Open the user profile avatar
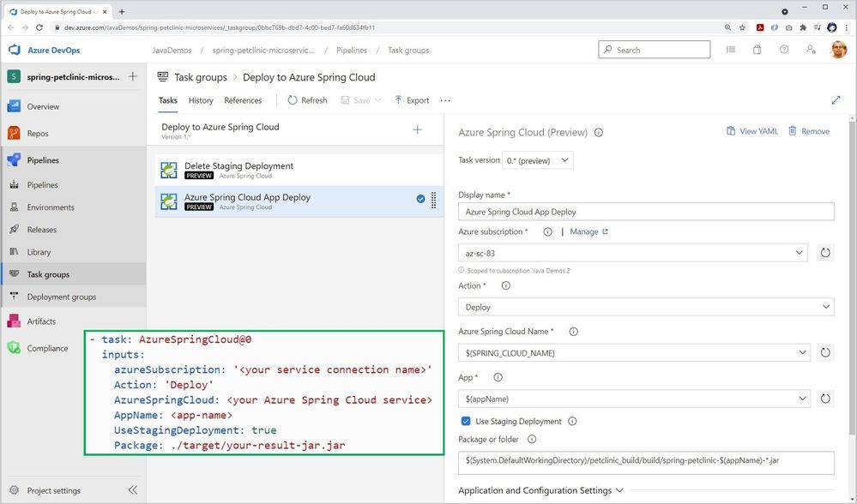The image size is (857, 504). point(838,50)
